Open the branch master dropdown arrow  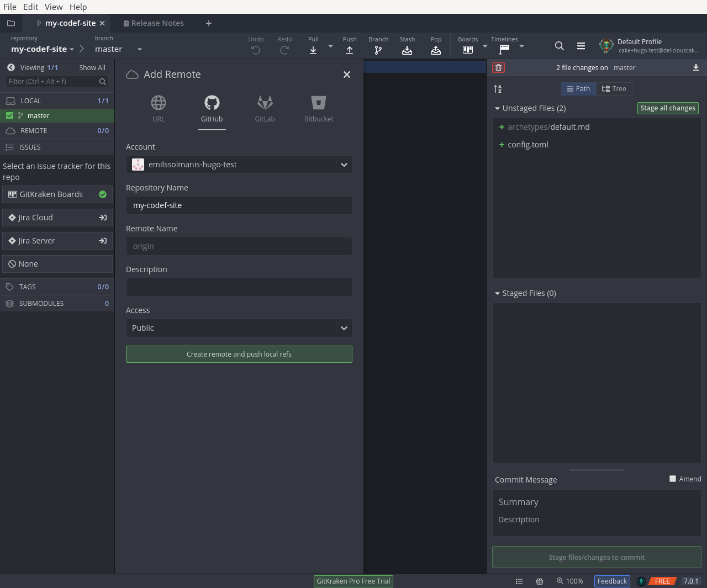pyautogui.click(x=140, y=49)
